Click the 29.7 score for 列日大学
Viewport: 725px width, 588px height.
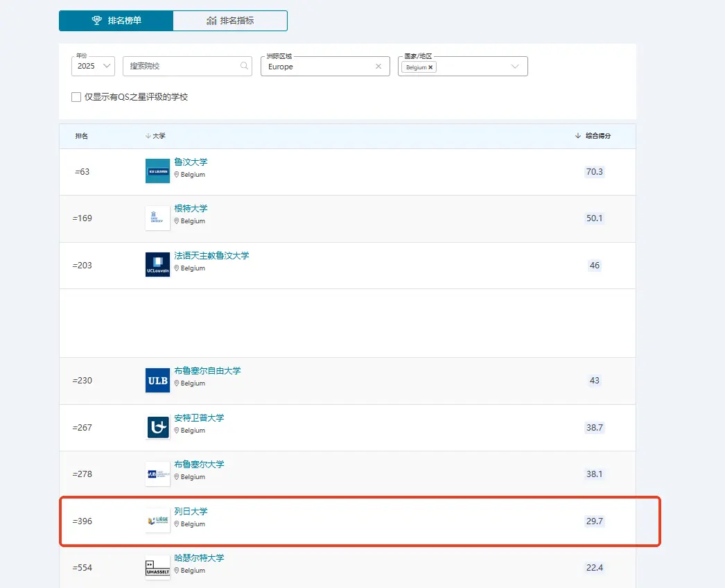[594, 521]
